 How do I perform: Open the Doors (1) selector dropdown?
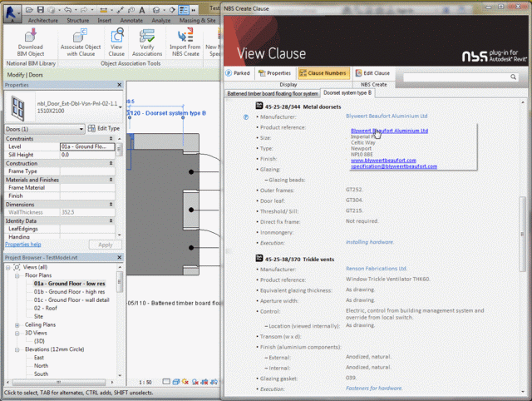44,129
